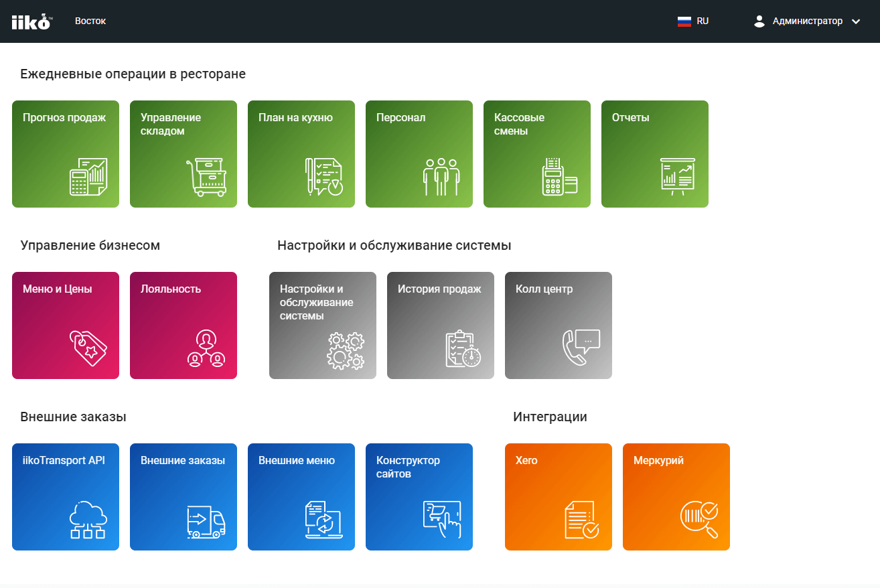This screenshot has height=588, width=880.
Task: Open the Меркурий integration tile
Action: tap(676, 497)
